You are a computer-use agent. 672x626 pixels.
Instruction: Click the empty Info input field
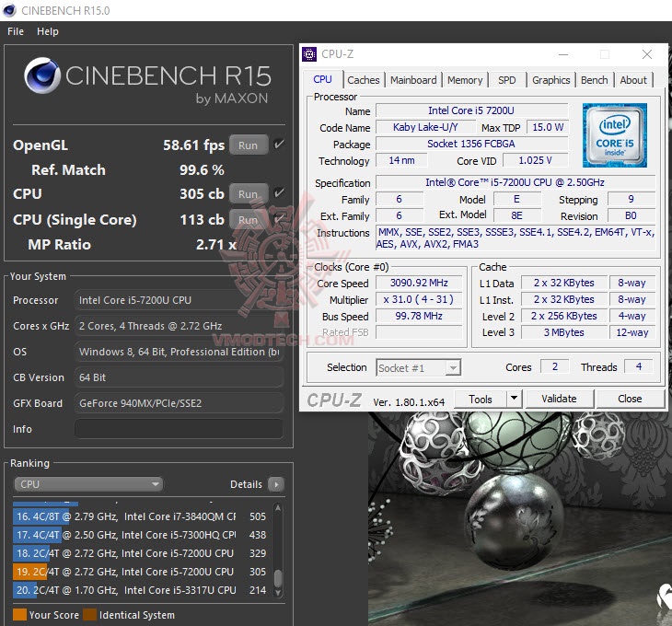point(180,429)
